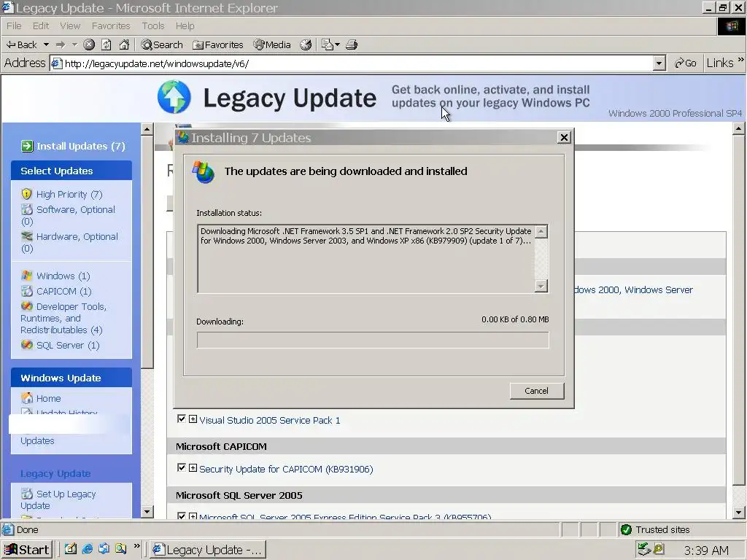Viewport: 747px width, 560px height.
Task: Go to Home page icon in toolbar
Action: tap(124, 44)
